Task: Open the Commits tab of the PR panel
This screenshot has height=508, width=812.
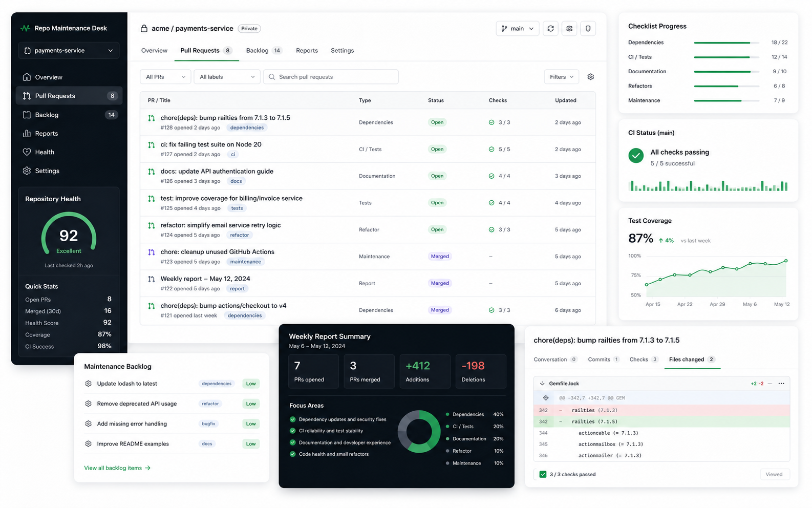Action: tap(604, 359)
